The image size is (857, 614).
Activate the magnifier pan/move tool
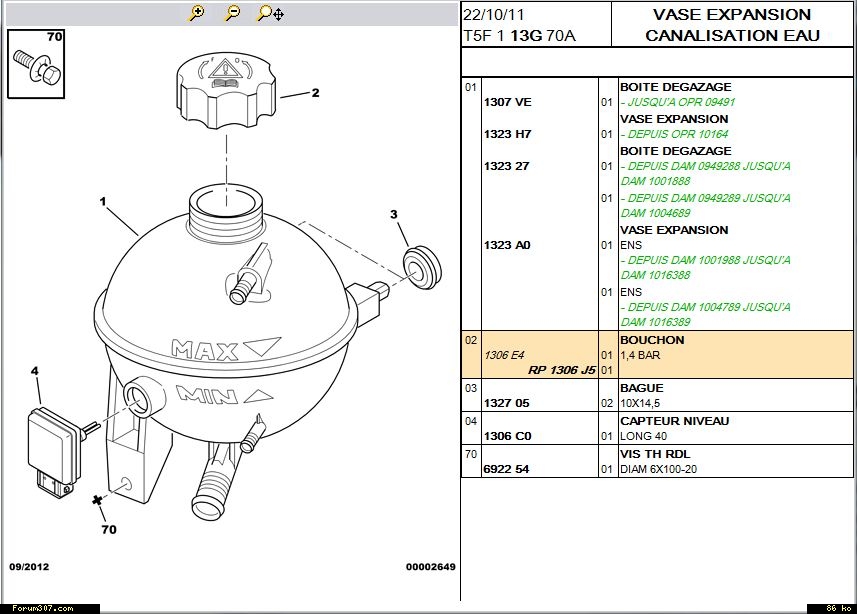point(270,13)
